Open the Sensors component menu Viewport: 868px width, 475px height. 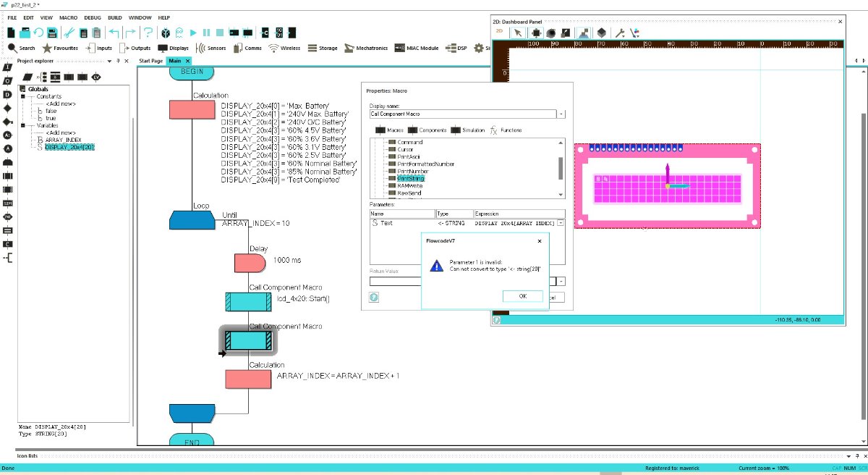click(211, 48)
